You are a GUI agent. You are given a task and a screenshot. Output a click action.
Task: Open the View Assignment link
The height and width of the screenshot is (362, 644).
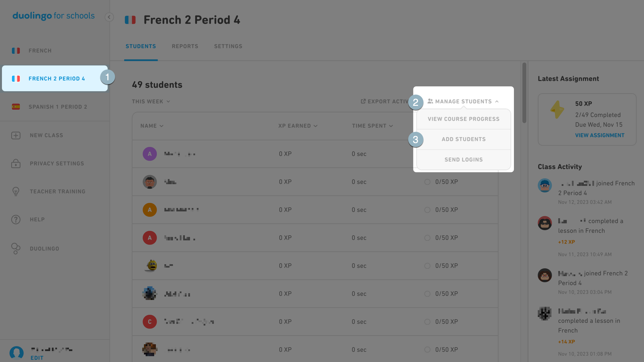[599, 135]
